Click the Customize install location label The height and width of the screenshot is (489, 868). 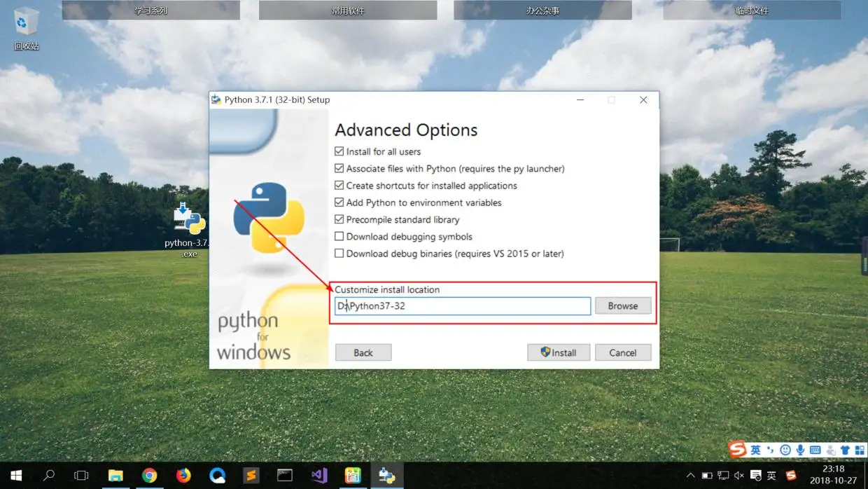[x=387, y=289]
